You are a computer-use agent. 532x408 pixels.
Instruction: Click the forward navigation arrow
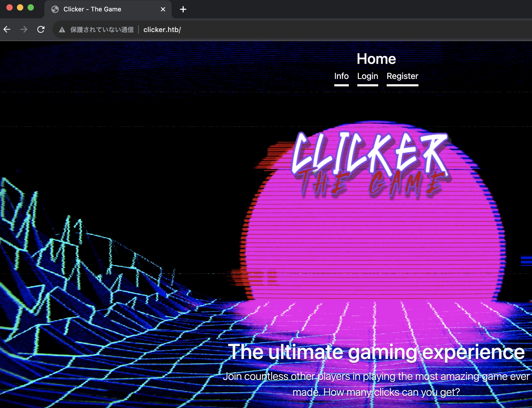click(x=24, y=29)
